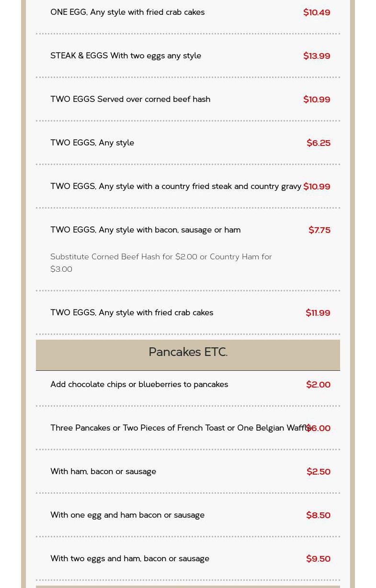Select the STEAK & EGGS menu item

click(x=125, y=56)
